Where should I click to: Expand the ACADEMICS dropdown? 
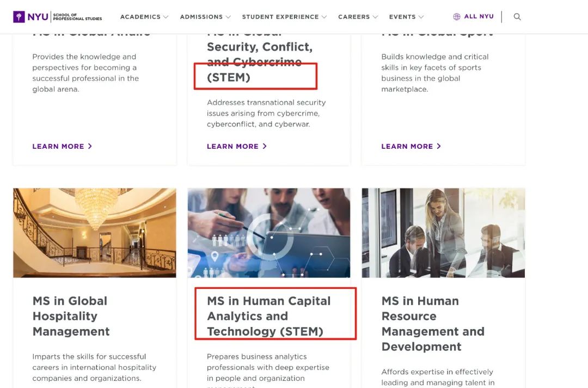point(144,17)
